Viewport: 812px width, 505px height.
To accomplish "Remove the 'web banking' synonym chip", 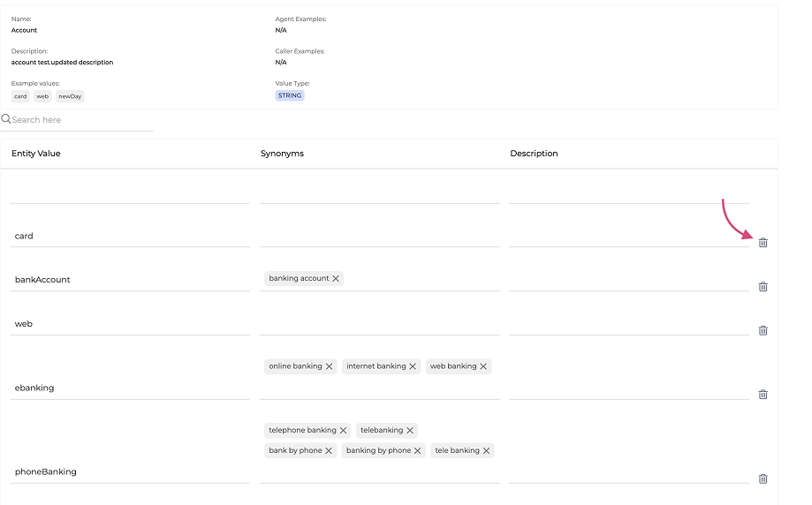I will pos(483,366).
